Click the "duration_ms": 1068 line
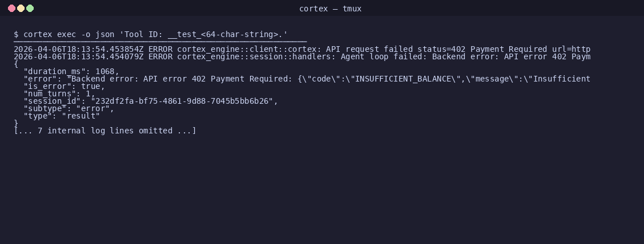This screenshot has height=244, width=644. [71, 71]
